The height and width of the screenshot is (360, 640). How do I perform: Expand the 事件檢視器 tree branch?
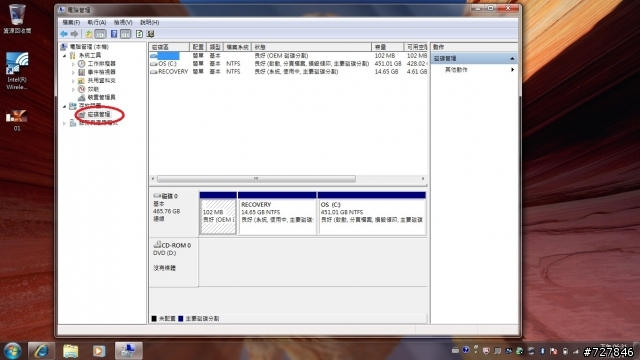(73, 72)
